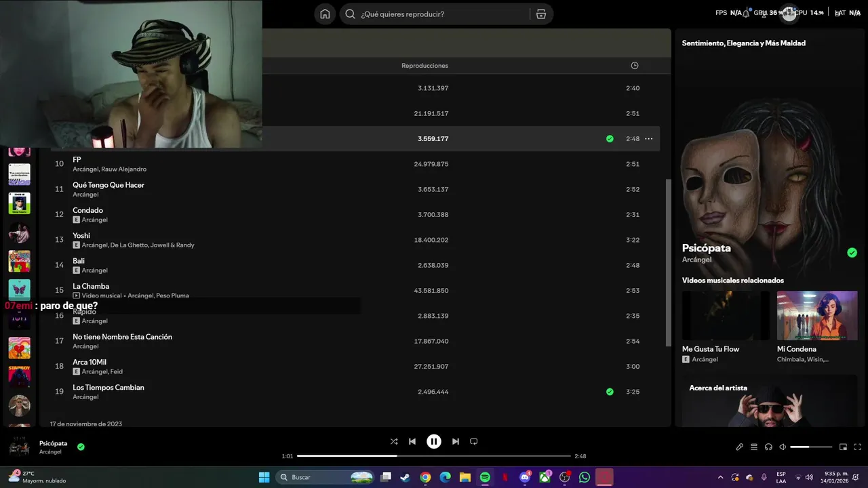The image size is (868, 488).
Task: Skip to the next track
Action: tap(456, 441)
